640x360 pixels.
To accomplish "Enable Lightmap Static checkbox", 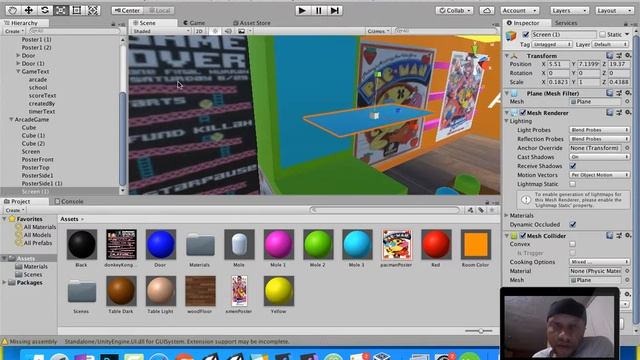I will [x=573, y=184].
